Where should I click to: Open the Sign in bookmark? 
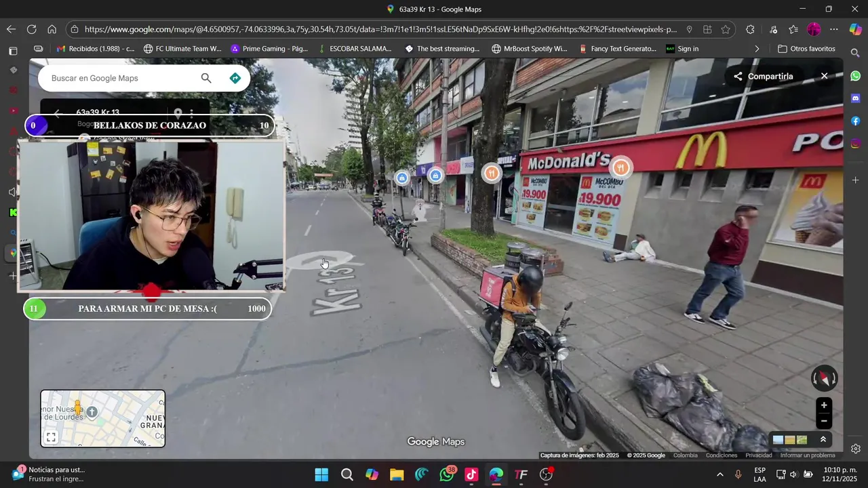pos(682,49)
